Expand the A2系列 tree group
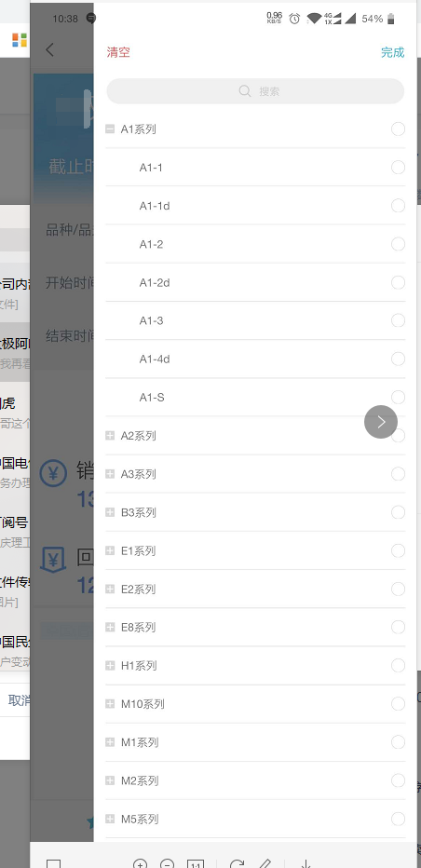Viewport: 421px width, 868px height. [110, 436]
